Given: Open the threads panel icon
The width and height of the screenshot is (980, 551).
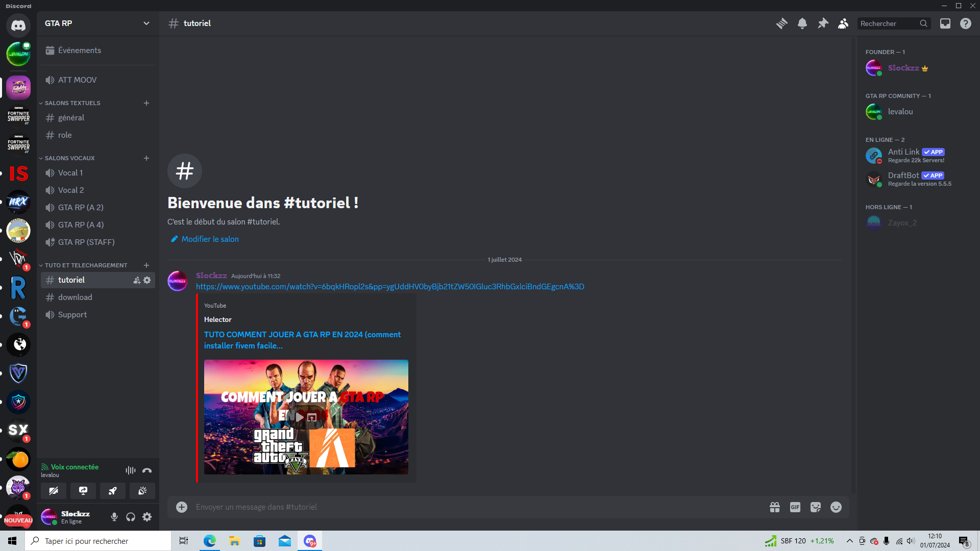Looking at the screenshot, I should tap(781, 23).
